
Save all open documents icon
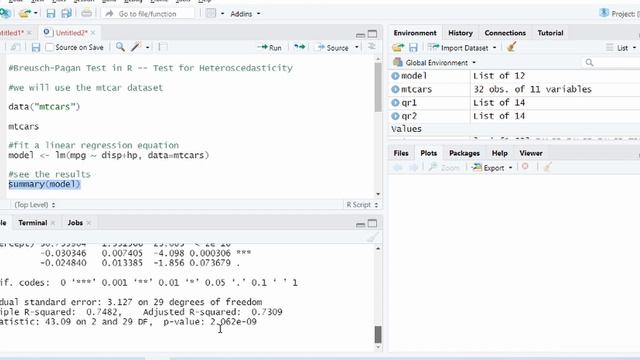pyautogui.click(x=66, y=13)
